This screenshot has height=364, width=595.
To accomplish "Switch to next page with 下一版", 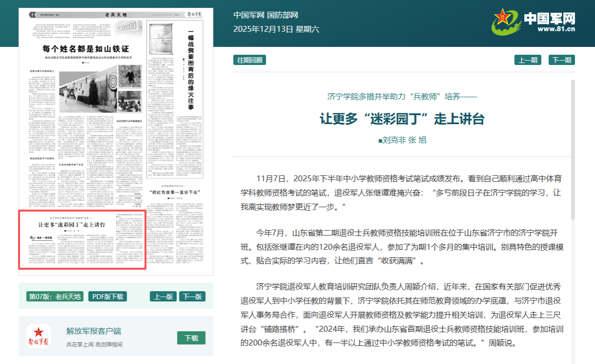I will [192, 296].
